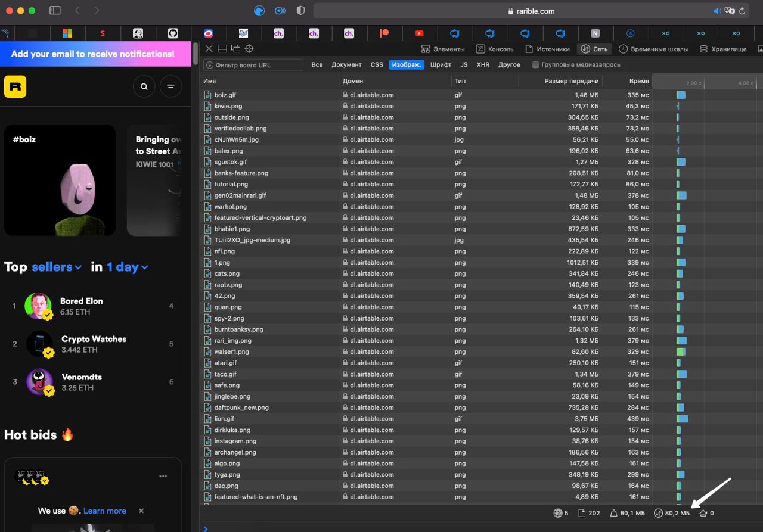Filter by JS resource type
763x532 pixels.
click(x=464, y=64)
